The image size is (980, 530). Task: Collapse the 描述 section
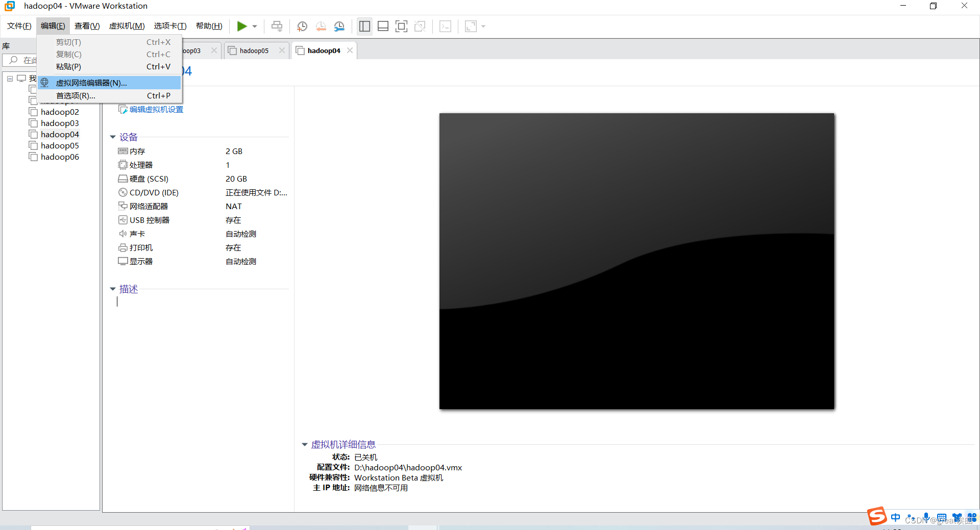click(113, 289)
